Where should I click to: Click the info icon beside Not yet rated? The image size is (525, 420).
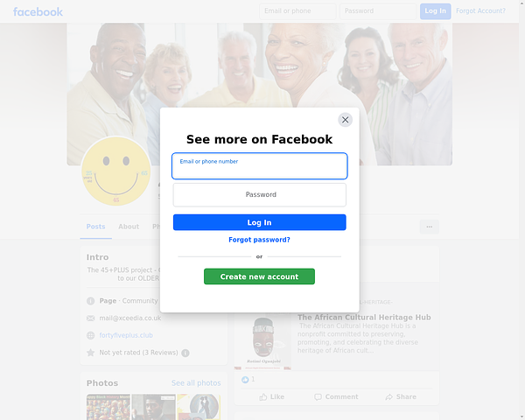tap(185, 353)
